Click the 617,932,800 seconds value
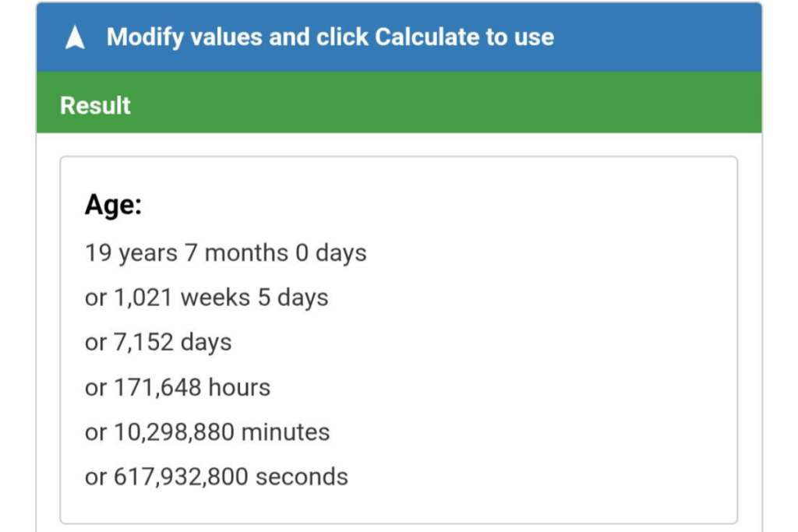798x532 pixels. [x=215, y=476]
